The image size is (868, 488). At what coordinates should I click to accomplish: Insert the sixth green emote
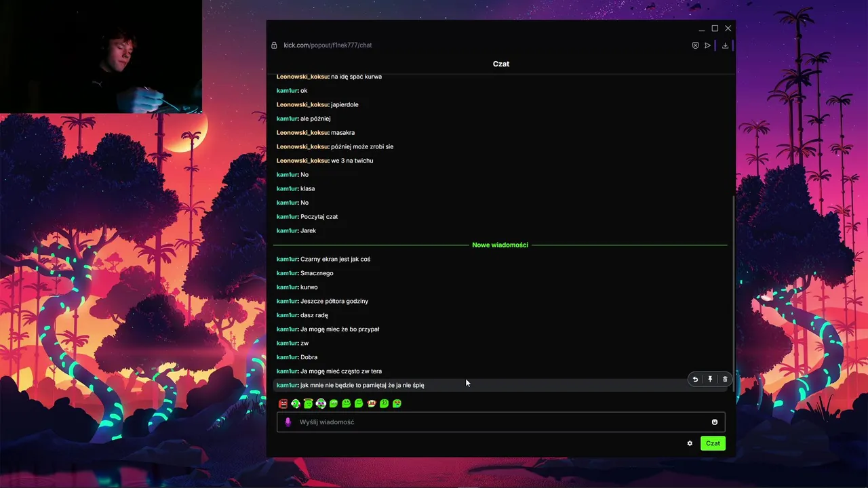[346, 403]
